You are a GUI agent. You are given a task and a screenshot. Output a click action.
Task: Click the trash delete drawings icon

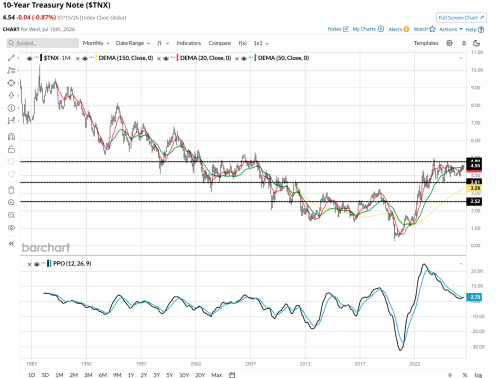pos(11,190)
